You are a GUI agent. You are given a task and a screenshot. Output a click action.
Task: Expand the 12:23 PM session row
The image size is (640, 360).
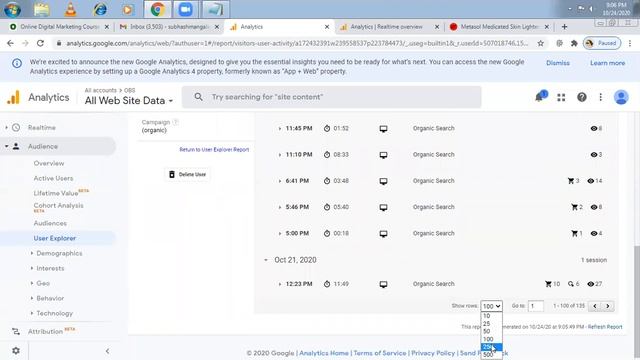tap(280, 284)
